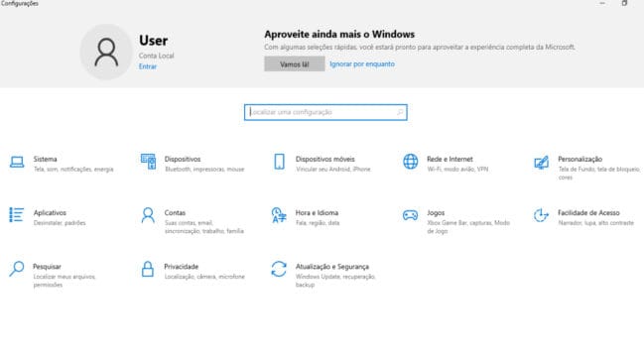Click the Ignorar por enquanto link
This screenshot has width=644, height=362.
(x=362, y=64)
